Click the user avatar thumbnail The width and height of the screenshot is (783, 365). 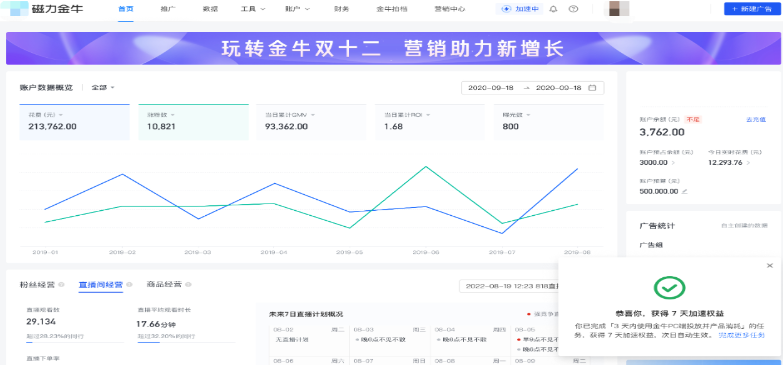(x=619, y=9)
